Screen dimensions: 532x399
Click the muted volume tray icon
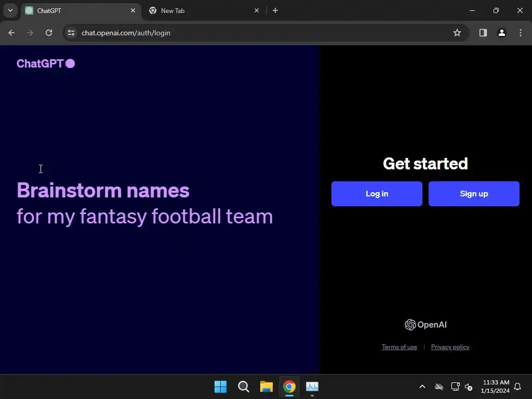[469, 387]
